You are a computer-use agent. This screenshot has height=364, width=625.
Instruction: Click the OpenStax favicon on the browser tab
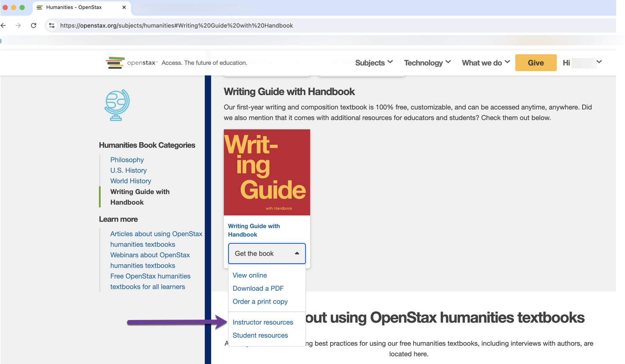pyautogui.click(x=39, y=7)
